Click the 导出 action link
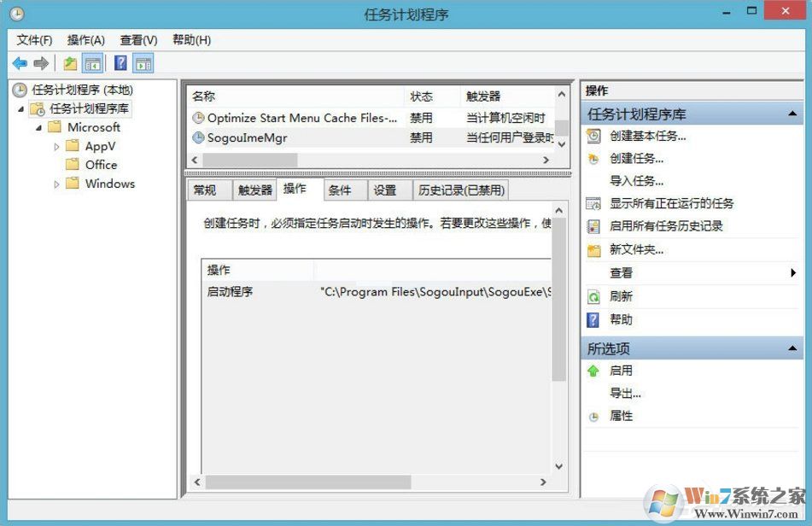 click(622, 393)
